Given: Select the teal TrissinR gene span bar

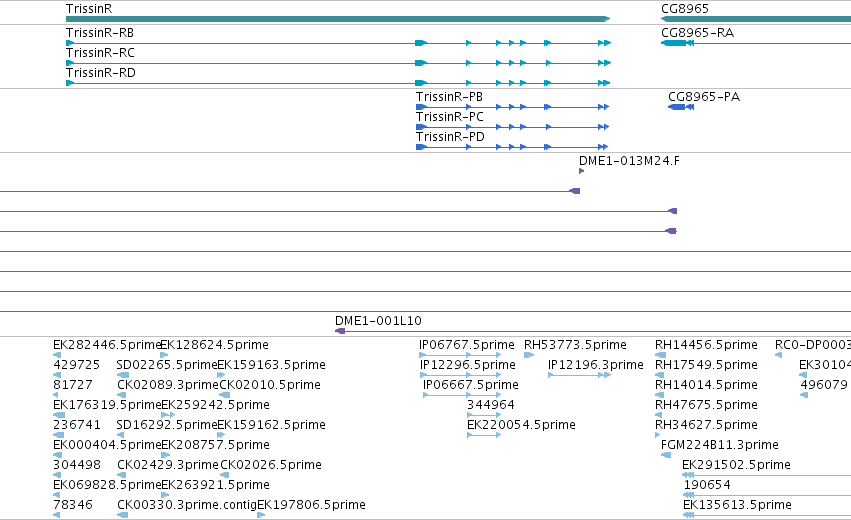Looking at the screenshot, I should tap(338, 19).
